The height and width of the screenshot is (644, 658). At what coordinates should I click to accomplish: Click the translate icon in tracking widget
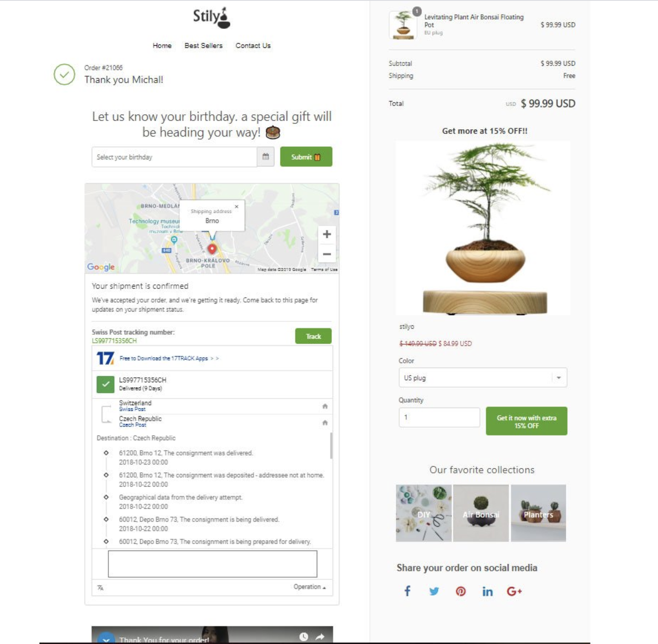coord(100,587)
